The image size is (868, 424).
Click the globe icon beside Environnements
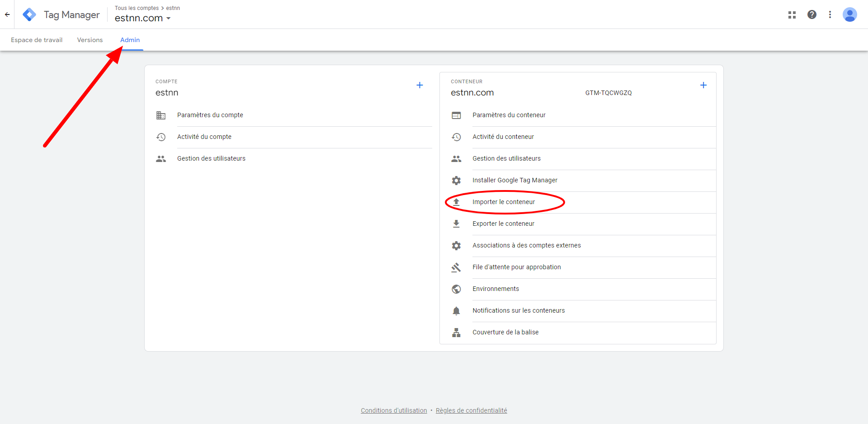(456, 289)
